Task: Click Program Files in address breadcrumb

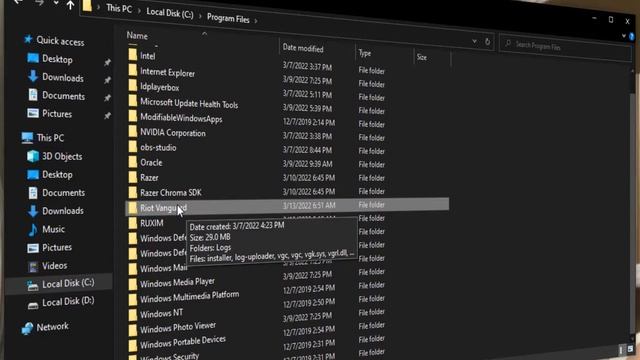Action: pos(228,18)
